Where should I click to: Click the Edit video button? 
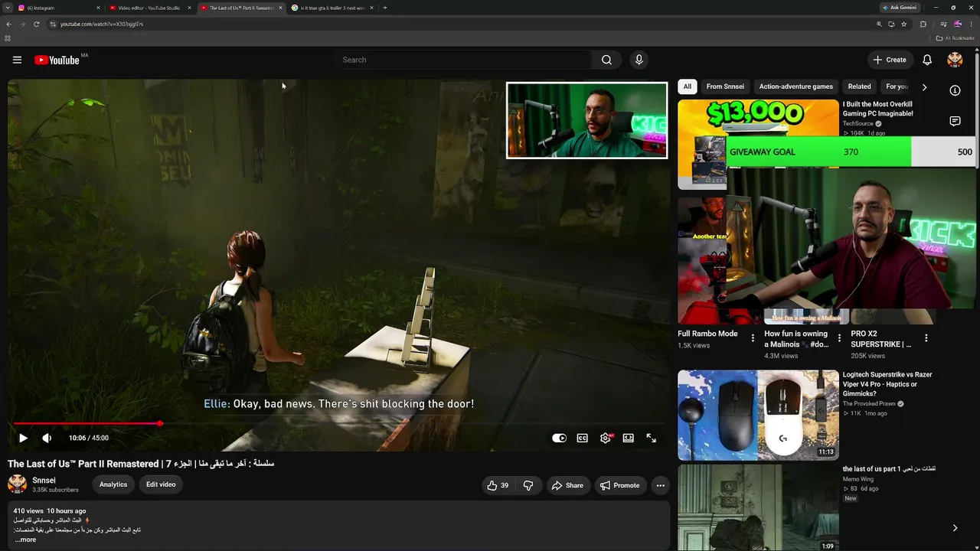(x=161, y=484)
